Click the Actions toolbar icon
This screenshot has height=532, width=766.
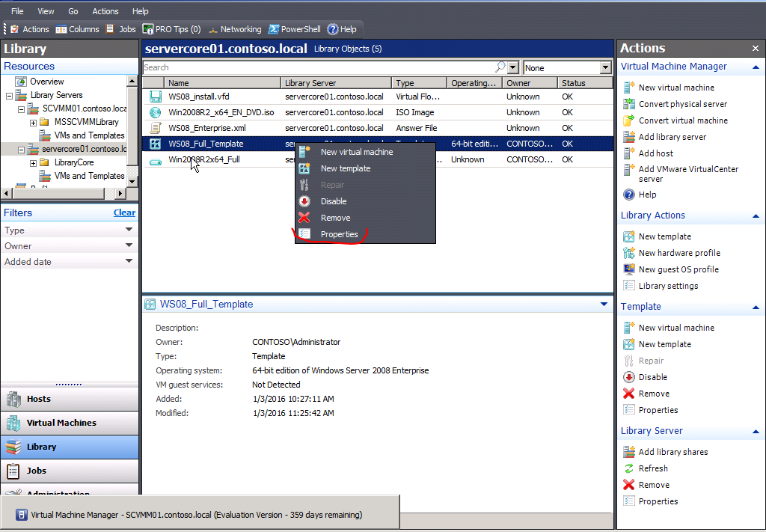(x=15, y=29)
